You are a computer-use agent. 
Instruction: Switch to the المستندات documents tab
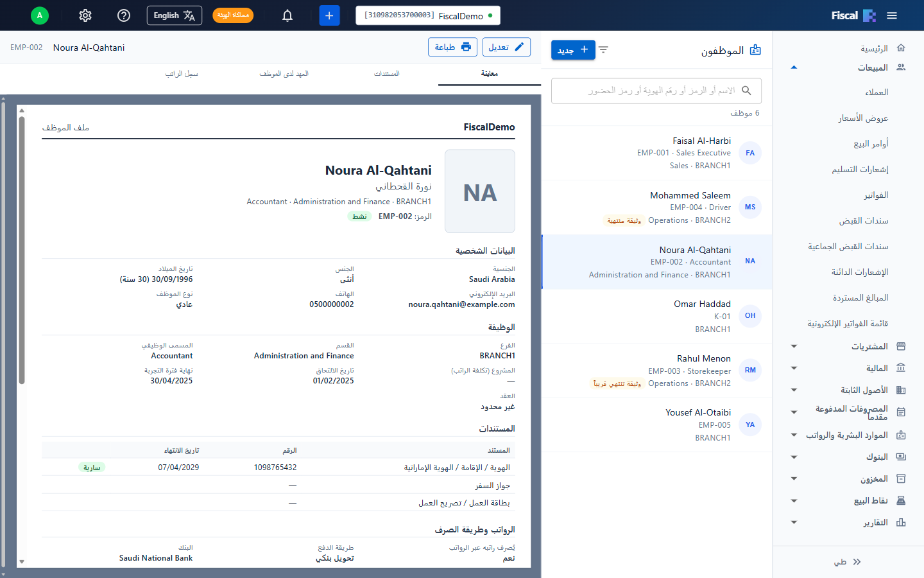click(387, 74)
